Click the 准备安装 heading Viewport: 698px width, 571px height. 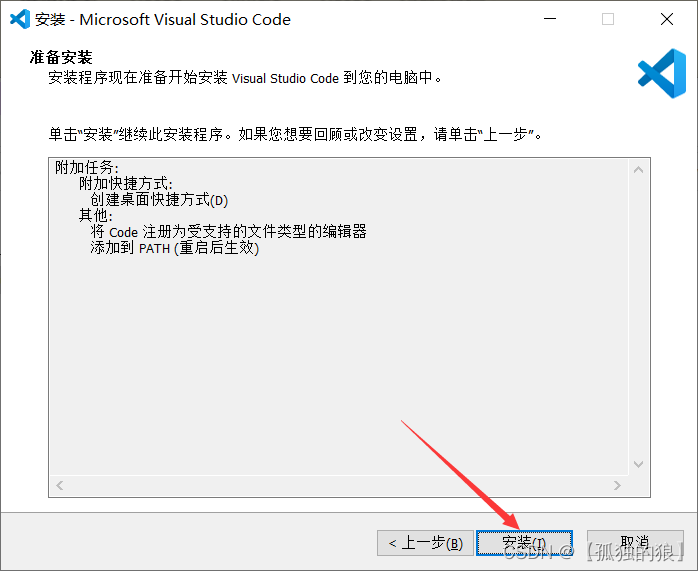coord(61,57)
